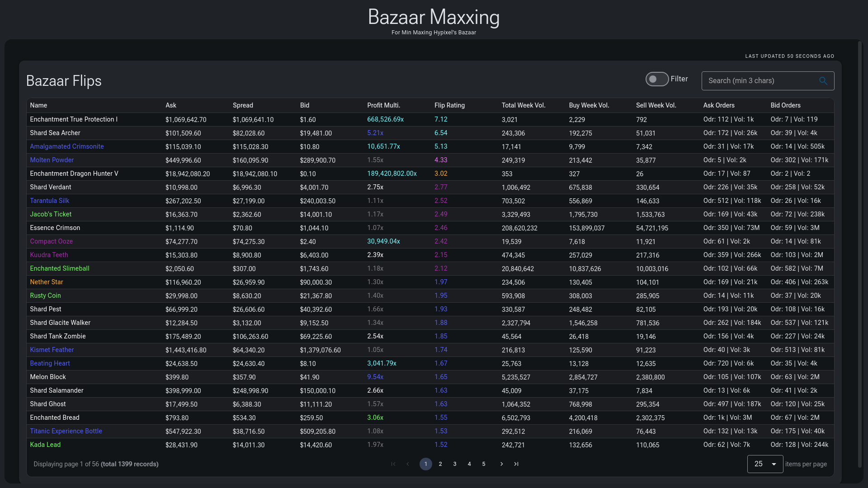Go to first page arrow icon
Screen dimensions: 868x488
point(393,464)
